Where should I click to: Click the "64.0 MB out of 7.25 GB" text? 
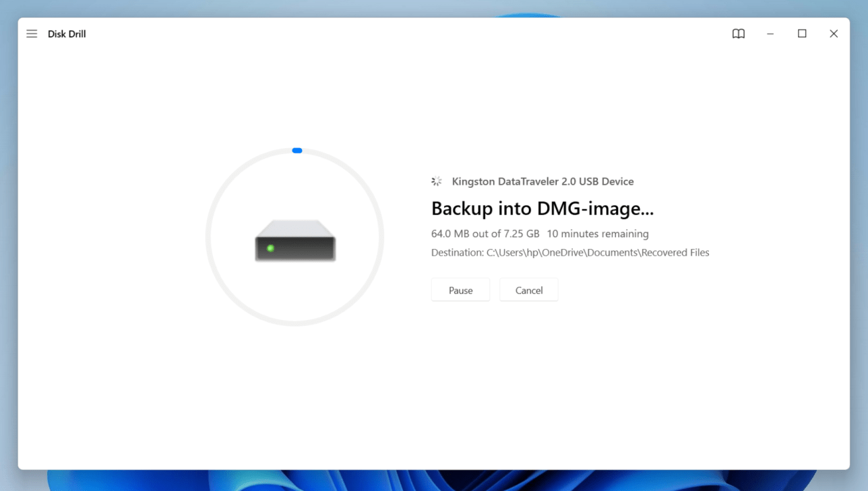click(x=485, y=234)
